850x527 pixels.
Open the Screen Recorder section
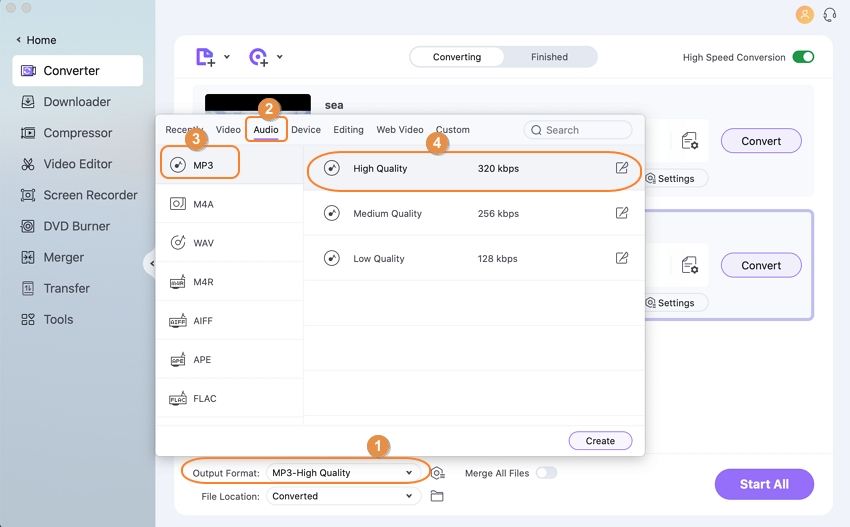(x=78, y=195)
